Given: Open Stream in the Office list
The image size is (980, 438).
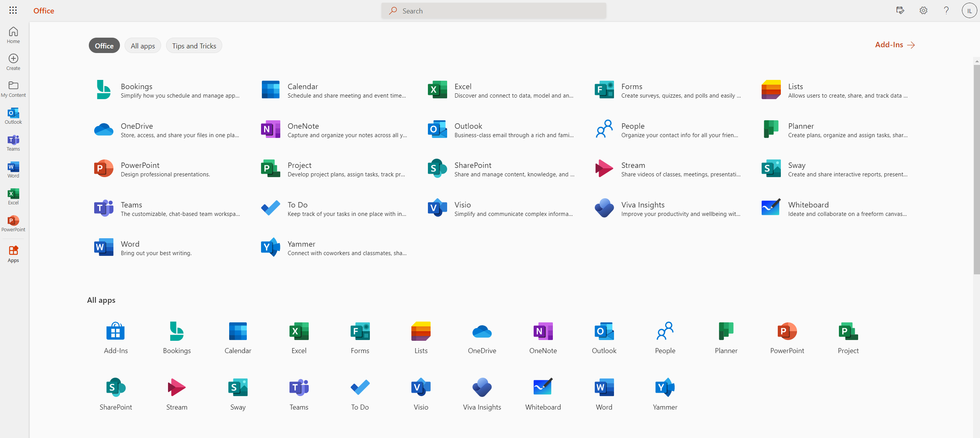Looking at the screenshot, I should (x=668, y=169).
